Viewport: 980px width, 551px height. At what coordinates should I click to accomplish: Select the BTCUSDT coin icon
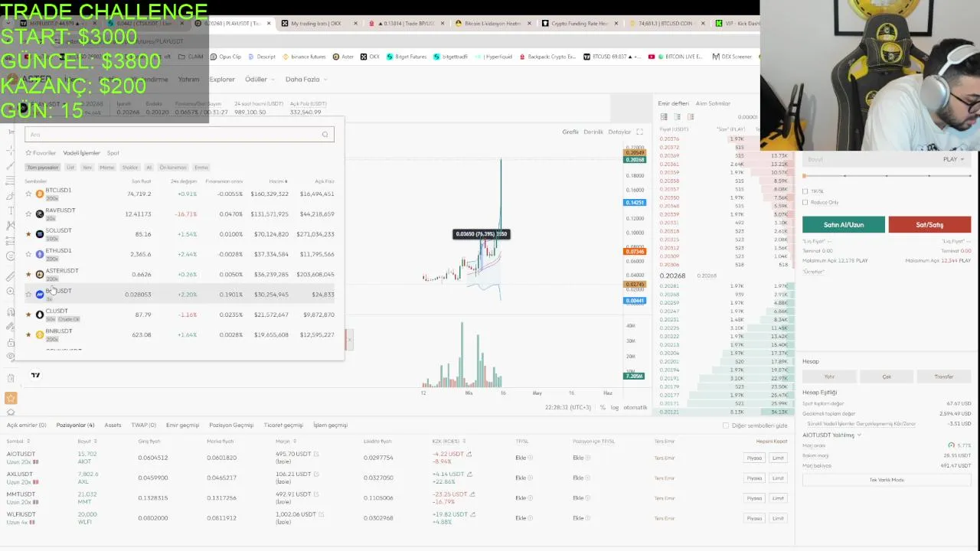point(40,194)
